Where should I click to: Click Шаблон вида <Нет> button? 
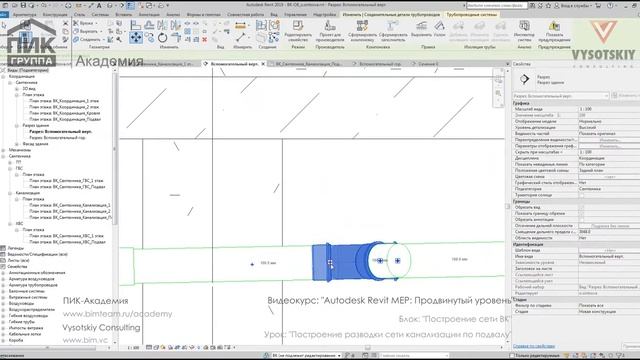(x=610, y=250)
